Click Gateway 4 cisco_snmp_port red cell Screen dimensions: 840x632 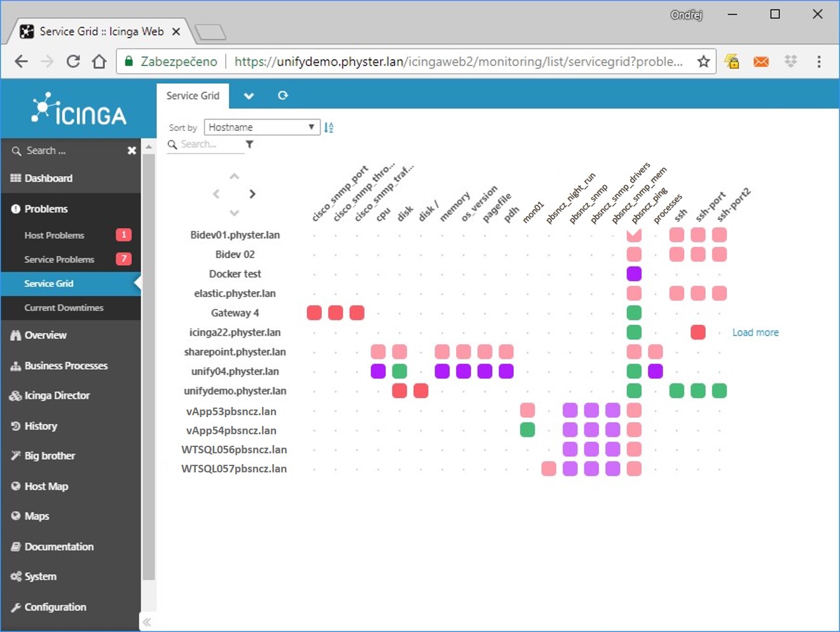314,313
